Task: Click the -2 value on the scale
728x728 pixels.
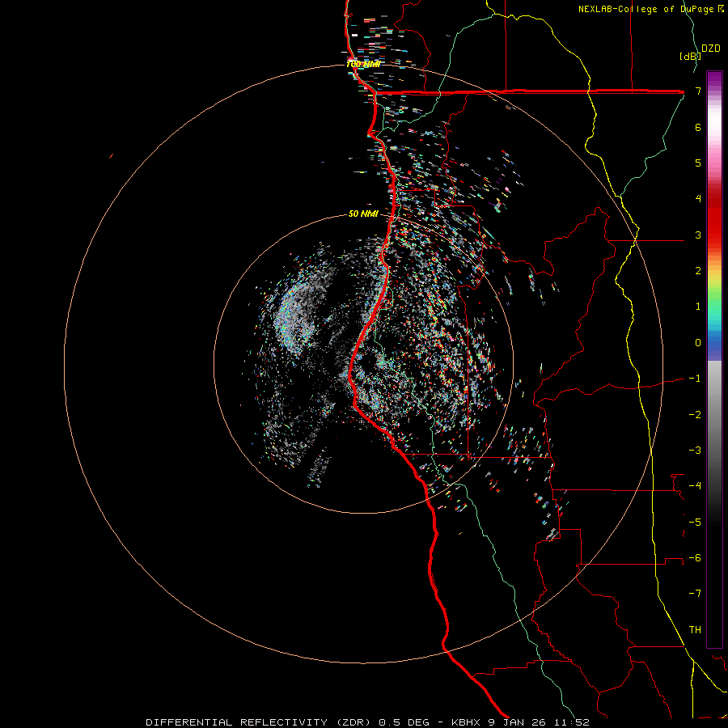Action: coord(695,414)
